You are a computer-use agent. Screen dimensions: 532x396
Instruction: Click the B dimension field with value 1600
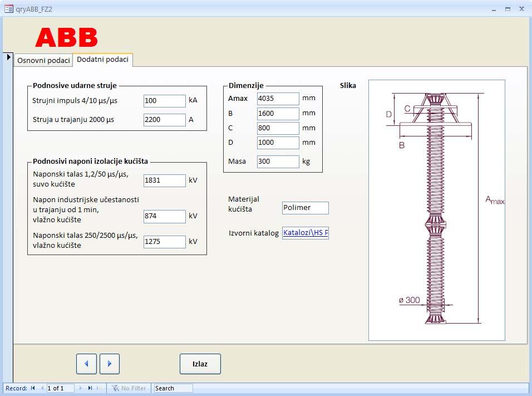pyautogui.click(x=278, y=114)
